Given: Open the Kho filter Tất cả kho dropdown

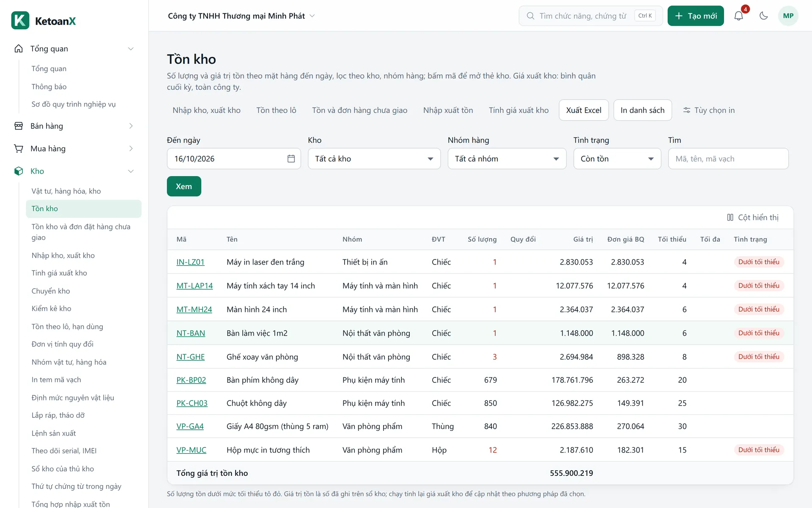Looking at the screenshot, I should point(374,159).
